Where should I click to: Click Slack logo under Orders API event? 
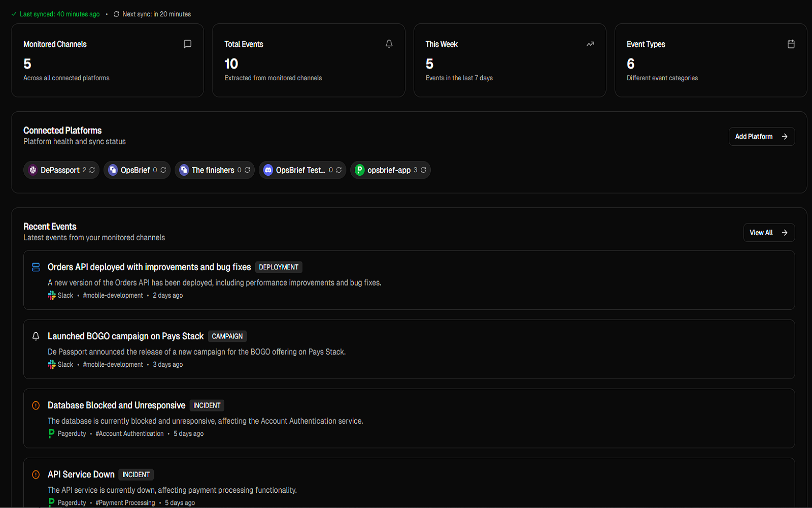51,296
